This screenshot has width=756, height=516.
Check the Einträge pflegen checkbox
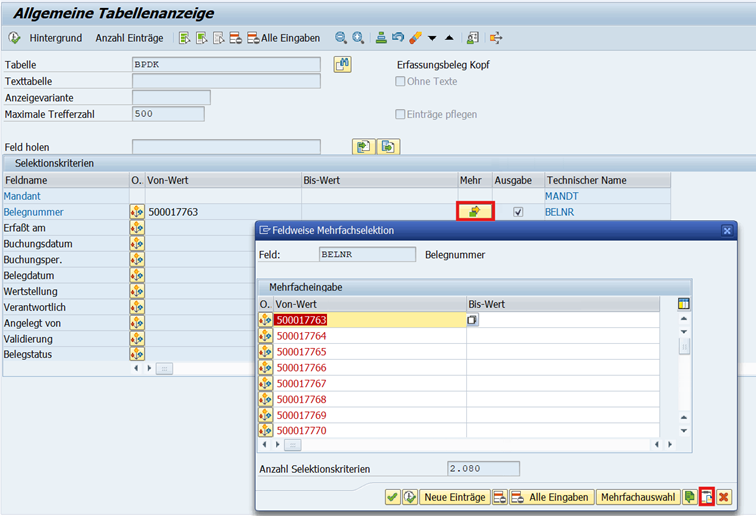tap(401, 114)
